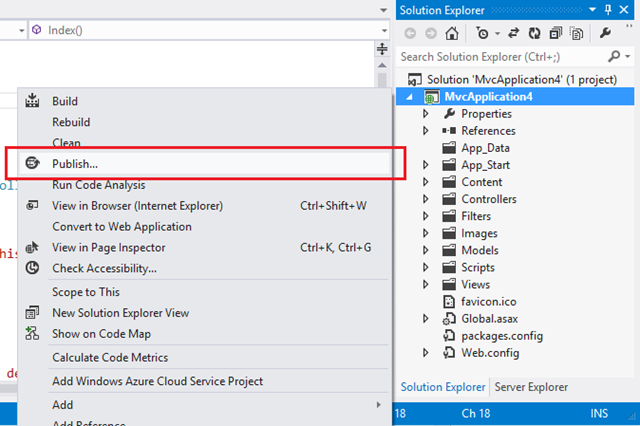Click the Refresh icon in Solution Explorer
The image size is (640, 426).
click(x=534, y=33)
